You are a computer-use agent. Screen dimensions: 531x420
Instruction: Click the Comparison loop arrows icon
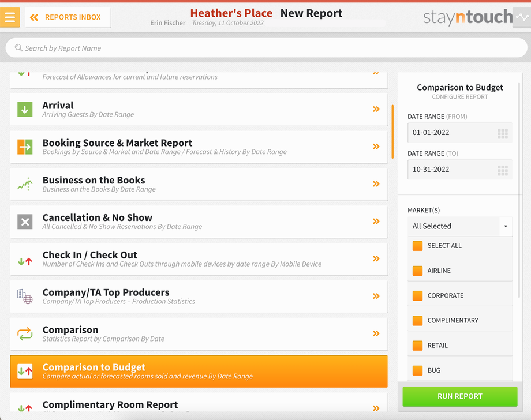coord(25,334)
